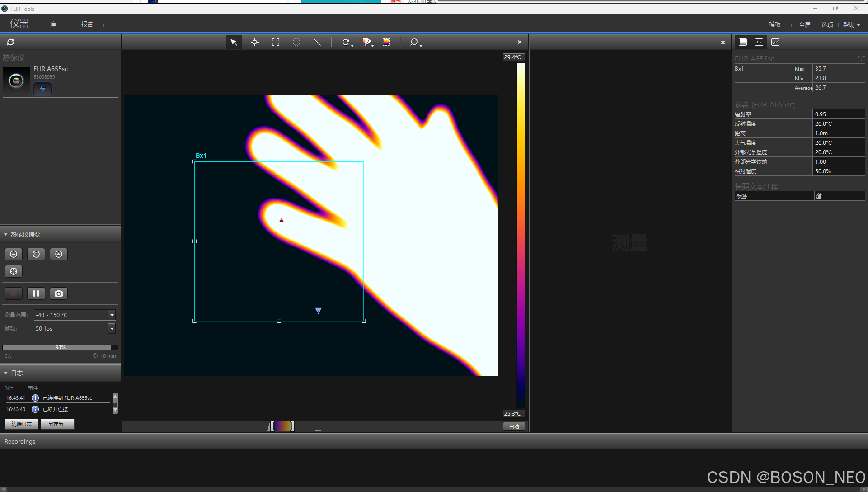Viewport: 868px width, 492px height.
Task: Select the ellipse area measurement tool
Action: 296,42
